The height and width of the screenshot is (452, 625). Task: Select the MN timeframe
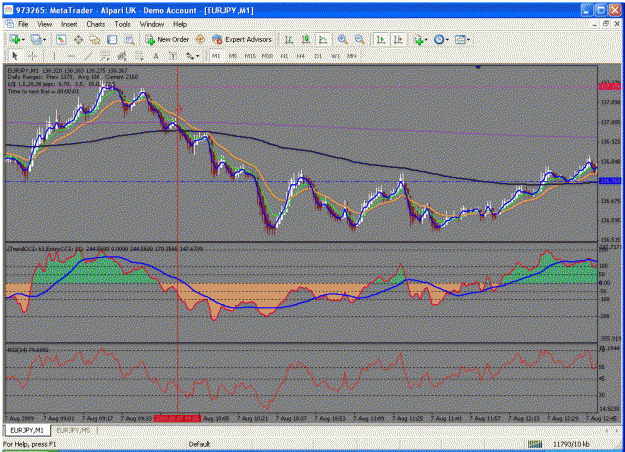click(x=352, y=56)
